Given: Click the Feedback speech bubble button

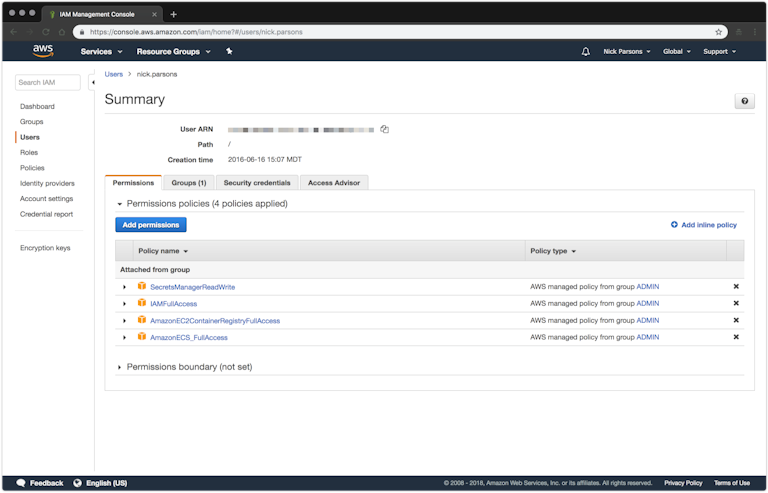Looking at the screenshot, I should point(40,483).
